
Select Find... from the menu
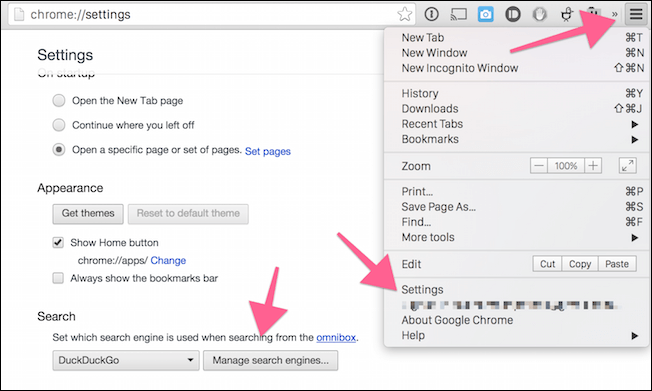(x=516, y=222)
